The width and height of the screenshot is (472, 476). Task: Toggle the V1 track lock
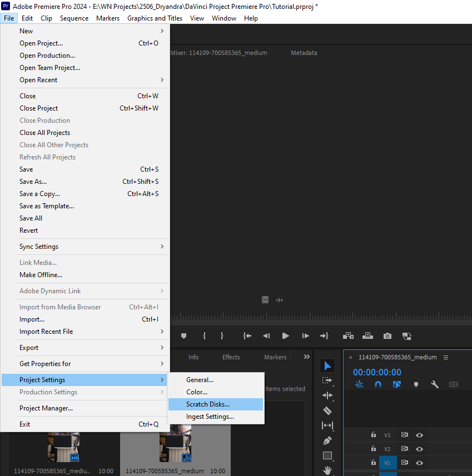click(x=374, y=463)
